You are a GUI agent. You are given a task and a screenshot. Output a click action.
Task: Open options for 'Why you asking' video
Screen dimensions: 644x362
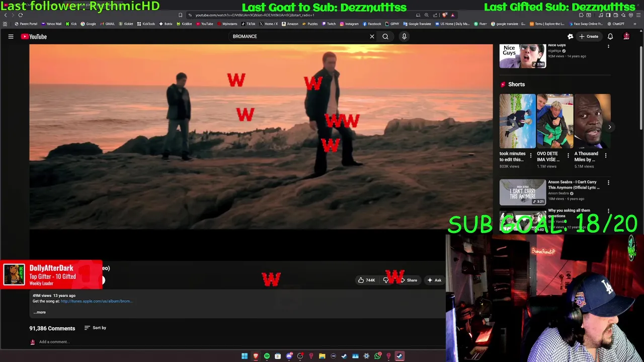point(608,211)
